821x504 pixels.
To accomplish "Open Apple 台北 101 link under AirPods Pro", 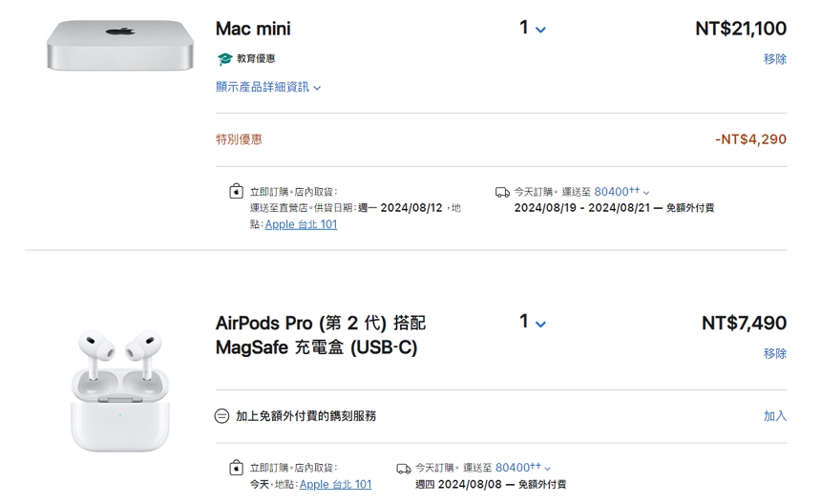I will pos(336,485).
